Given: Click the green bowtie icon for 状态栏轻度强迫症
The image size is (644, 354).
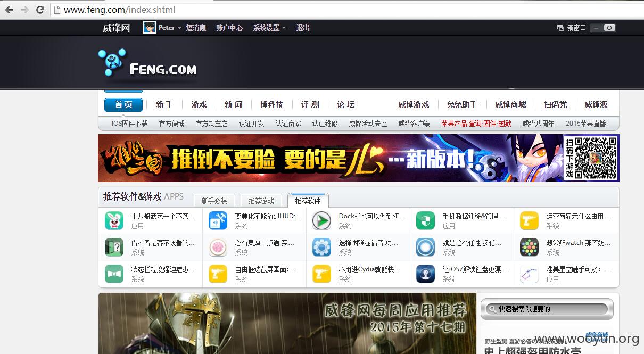Looking at the screenshot, I should (114, 274).
